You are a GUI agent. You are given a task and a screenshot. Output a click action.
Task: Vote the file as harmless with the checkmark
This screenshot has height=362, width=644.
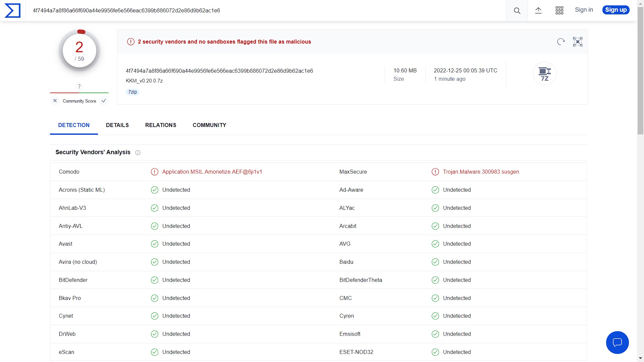point(104,101)
